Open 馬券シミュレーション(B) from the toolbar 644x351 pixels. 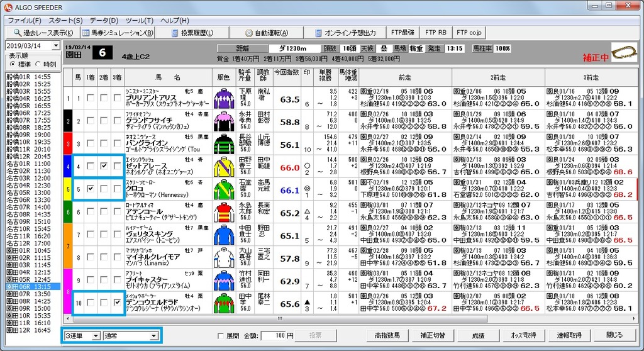coord(118,33)
